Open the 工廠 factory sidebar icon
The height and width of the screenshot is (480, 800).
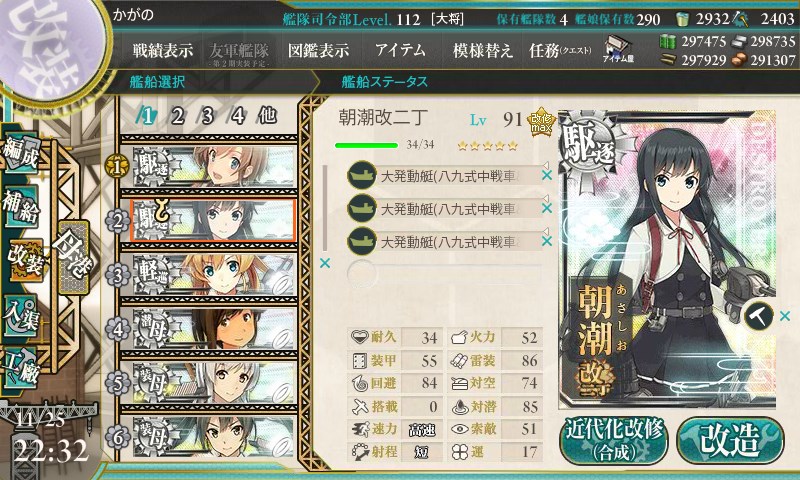(20, 368)
